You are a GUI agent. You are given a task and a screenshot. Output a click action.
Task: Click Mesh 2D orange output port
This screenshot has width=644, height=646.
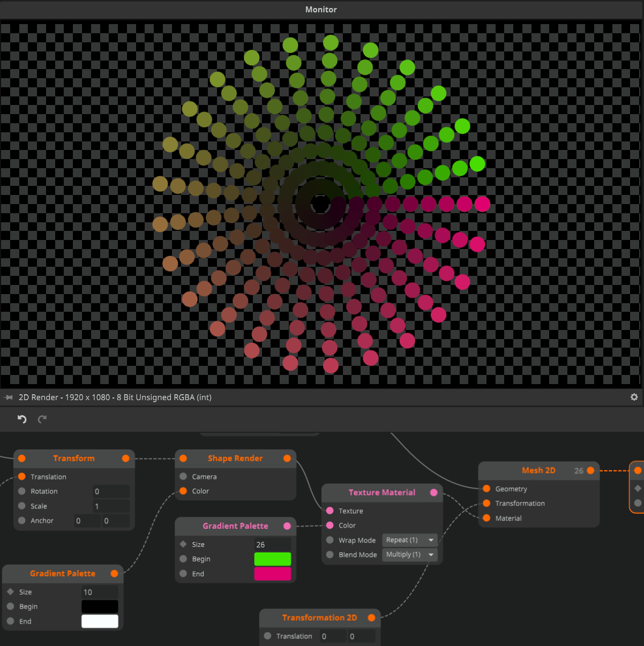coord(590,470)
